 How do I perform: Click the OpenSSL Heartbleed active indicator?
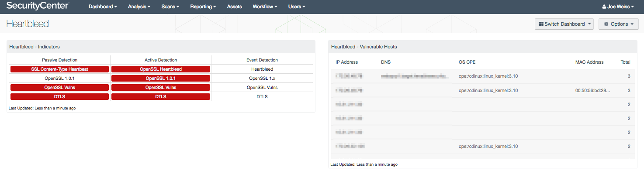[x=161, y=69]
